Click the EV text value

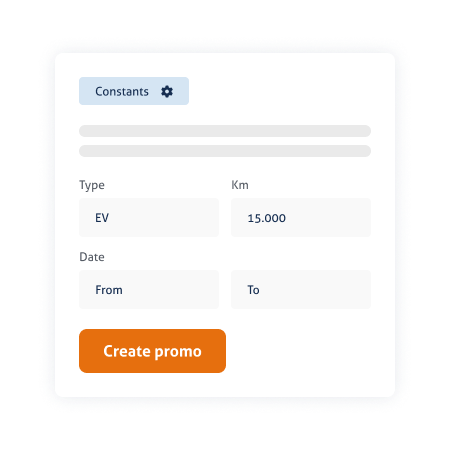[x=102, y=218]
